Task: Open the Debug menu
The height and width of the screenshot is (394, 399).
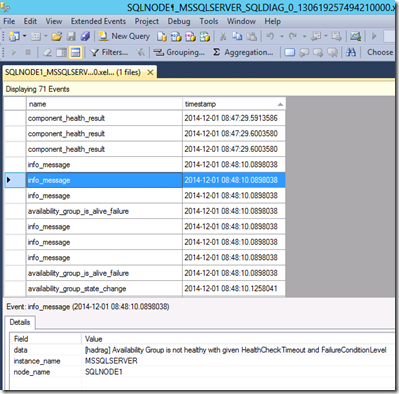Action: pyautogui.click(x=179, y=21)
